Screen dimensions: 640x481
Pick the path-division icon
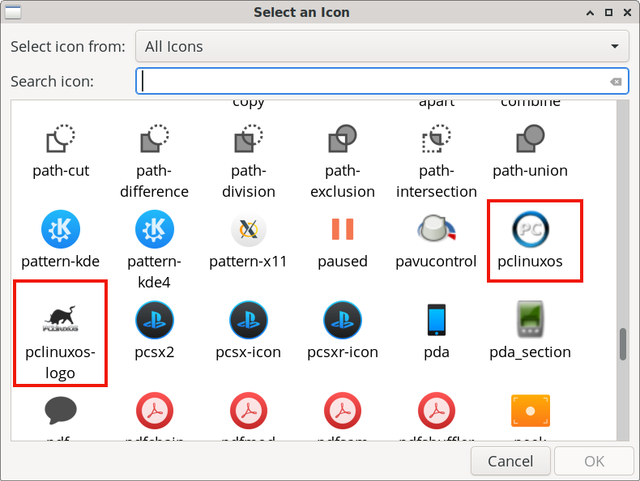pos(248,139)
